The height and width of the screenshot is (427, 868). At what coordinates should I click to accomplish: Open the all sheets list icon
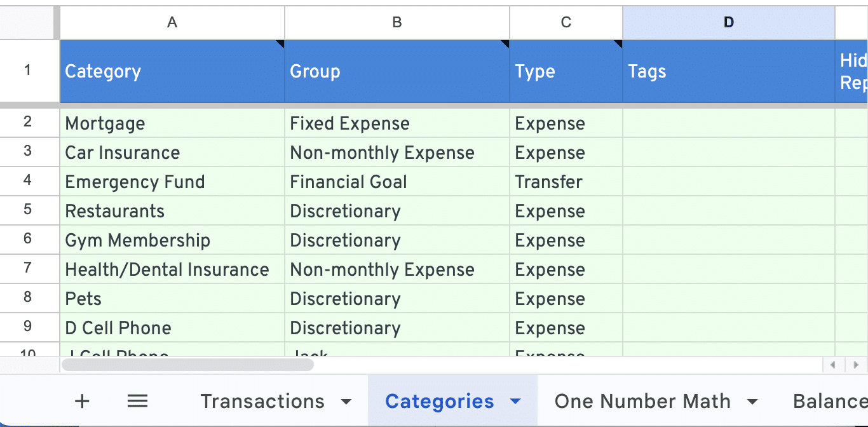pos(137,401)
